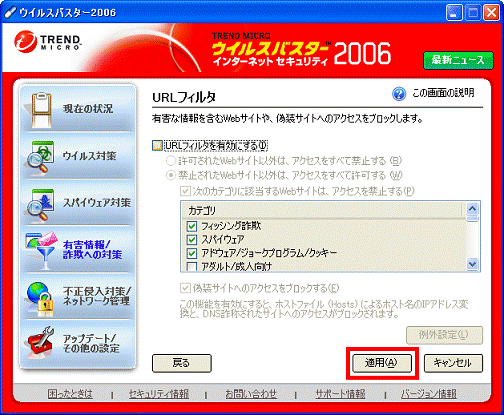Screen dimensions: 504x415
Task: Click the clipboard icon for 現在の状況
Action: click(x=41, y=110)
